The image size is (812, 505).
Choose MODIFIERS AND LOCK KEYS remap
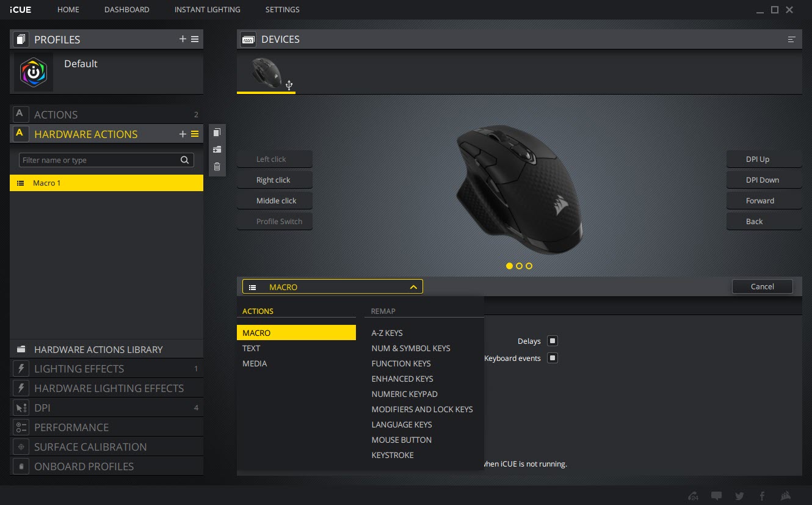click(422, 409)
